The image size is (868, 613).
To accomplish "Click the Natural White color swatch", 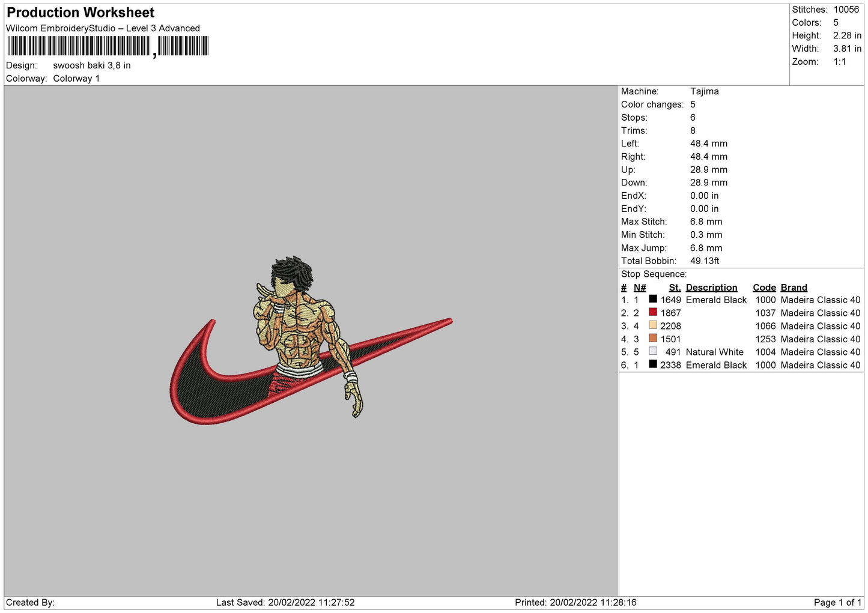I will point(653,351).
